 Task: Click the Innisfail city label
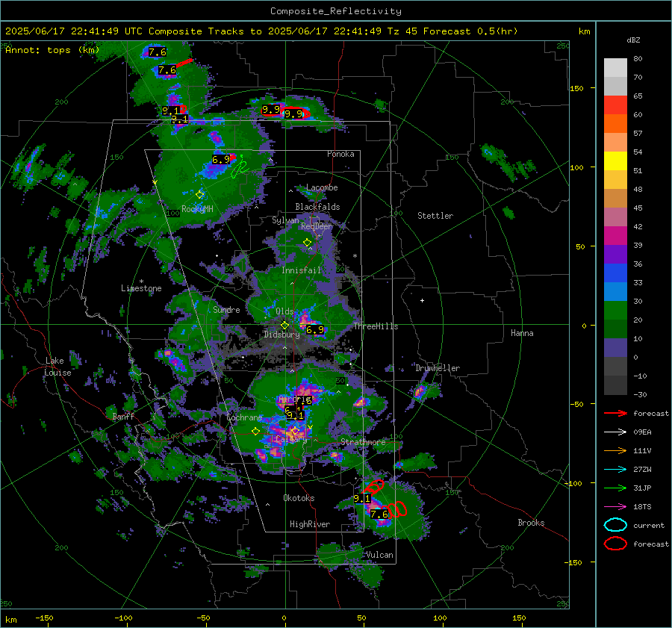pos(301,270)
